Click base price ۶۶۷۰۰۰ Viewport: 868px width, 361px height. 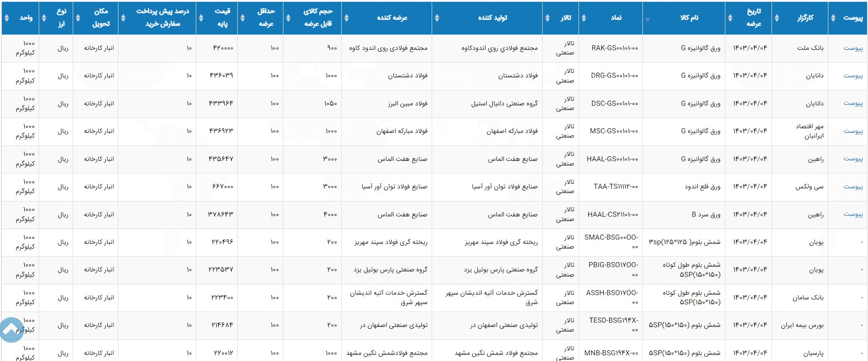point(223,187)
